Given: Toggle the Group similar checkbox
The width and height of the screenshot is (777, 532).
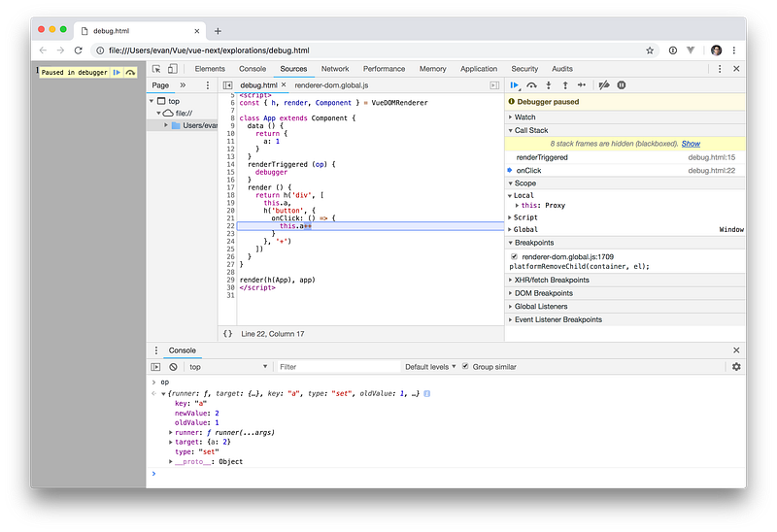Looking at the screenshot, I should [465, 367].
